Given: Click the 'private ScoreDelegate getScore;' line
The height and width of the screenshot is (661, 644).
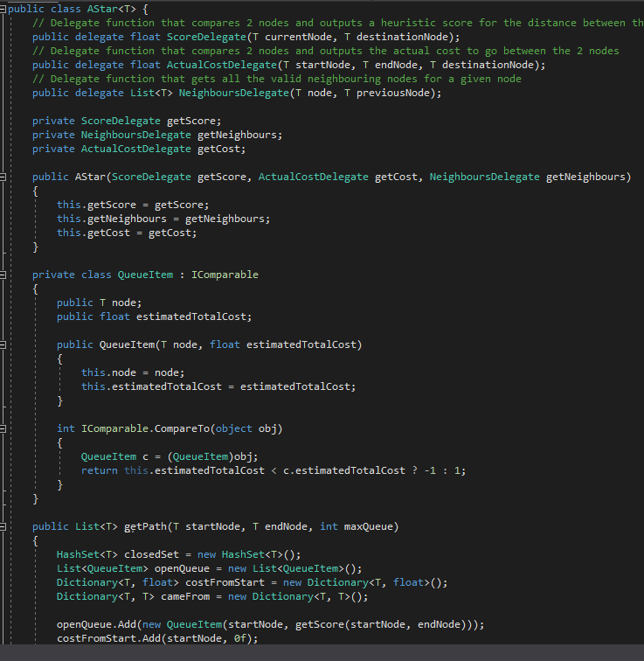Looking at the screenshot, I should click(x=127, y=121).
